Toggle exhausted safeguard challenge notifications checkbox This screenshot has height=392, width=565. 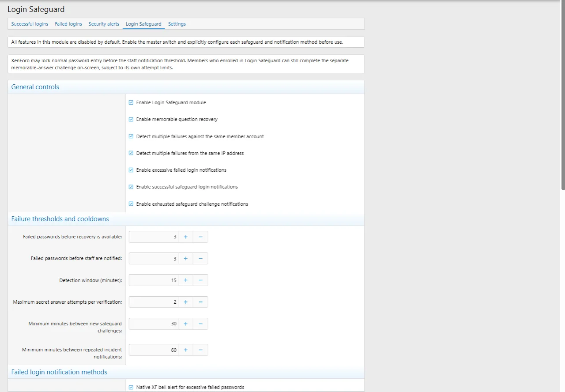click(x=131, y=204)
